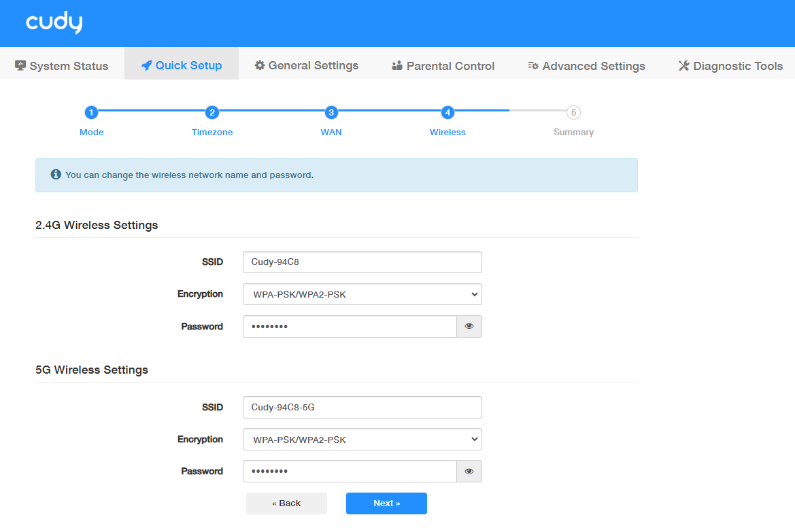795x532 pixels.
Task: Click the Quick Setup rocket icon
Action: click(146, 66)
